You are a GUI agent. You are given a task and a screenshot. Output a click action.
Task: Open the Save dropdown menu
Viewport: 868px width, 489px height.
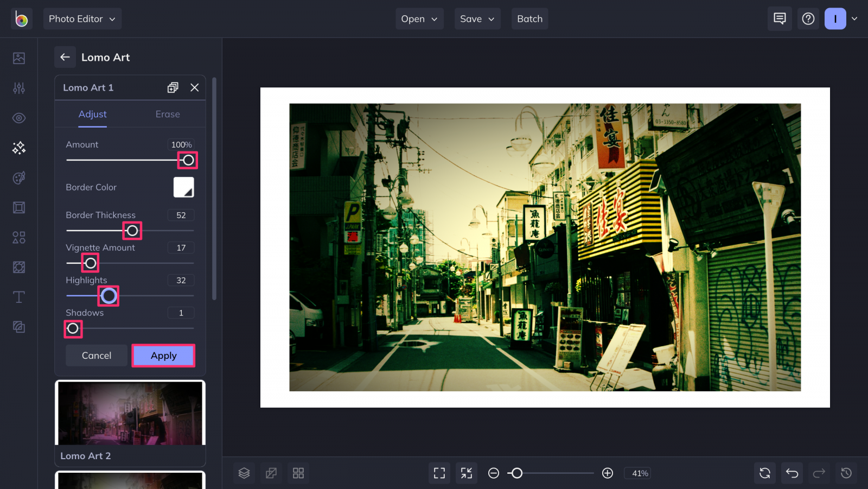coord(477,18)
